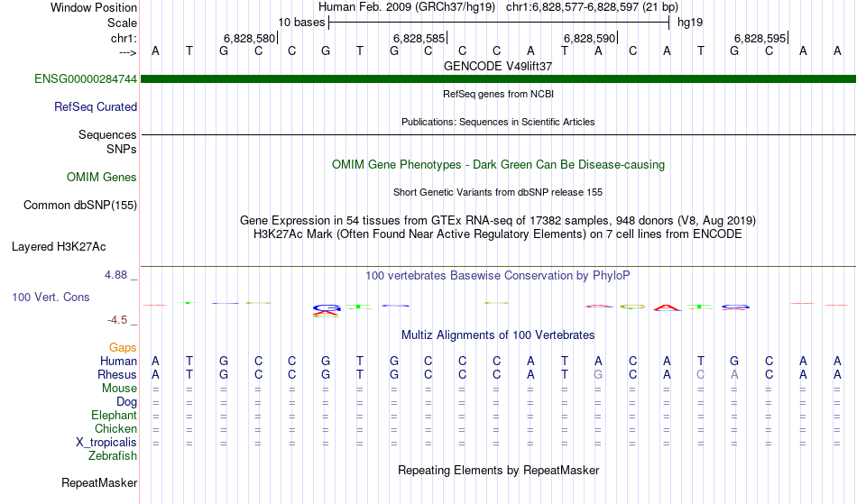Click the GTEx Gene Expression title
The height and width of the screenshot is (504, 857).
498,221
